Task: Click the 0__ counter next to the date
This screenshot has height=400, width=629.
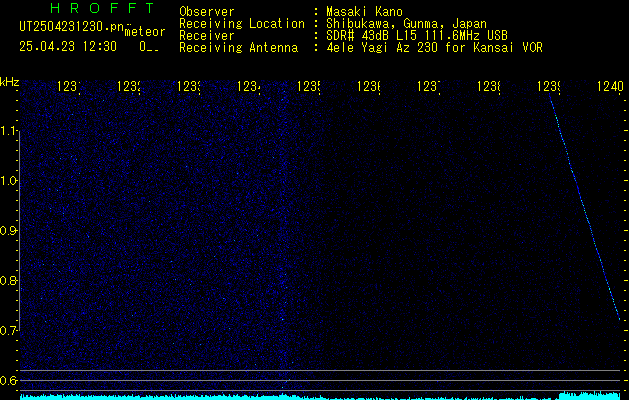Action: pos(149,47)
